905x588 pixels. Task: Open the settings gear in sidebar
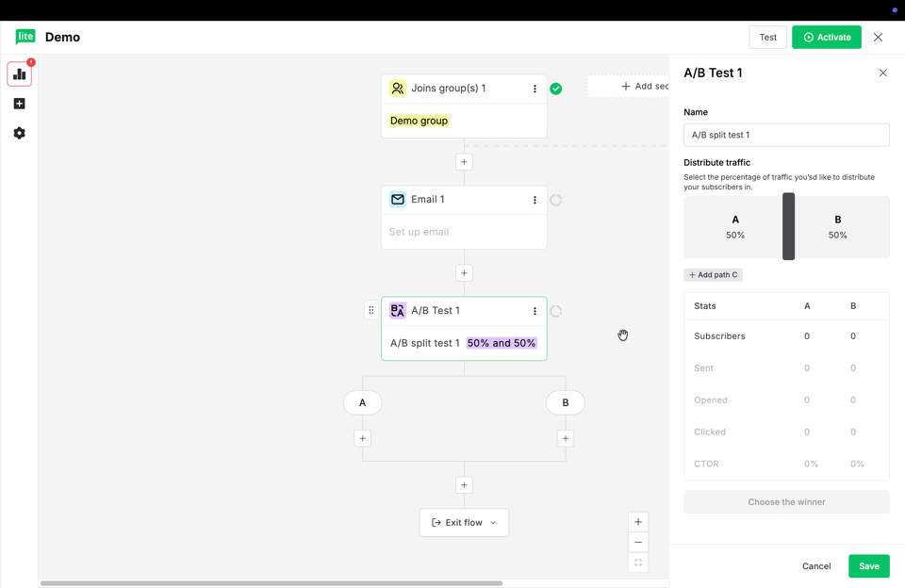(x=19, y=133)
